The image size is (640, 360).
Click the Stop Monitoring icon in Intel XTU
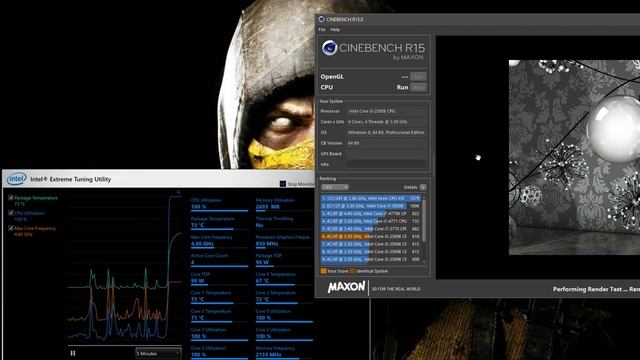(282, 184)
